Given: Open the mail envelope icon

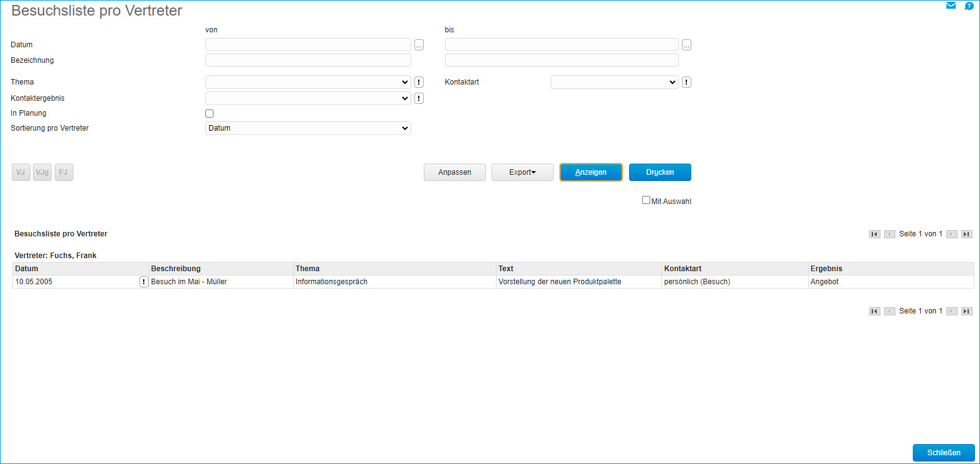Looking at the screenshot, I should click(x=951, y=6).
